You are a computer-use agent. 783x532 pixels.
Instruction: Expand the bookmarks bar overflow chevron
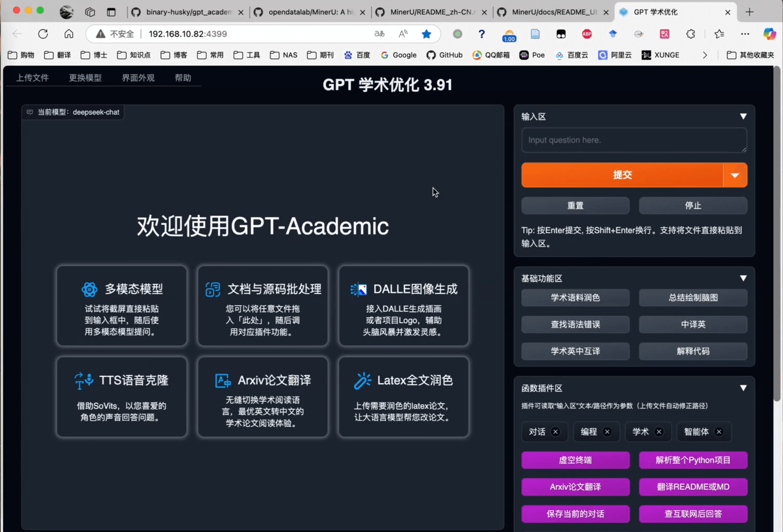[705, 55]
